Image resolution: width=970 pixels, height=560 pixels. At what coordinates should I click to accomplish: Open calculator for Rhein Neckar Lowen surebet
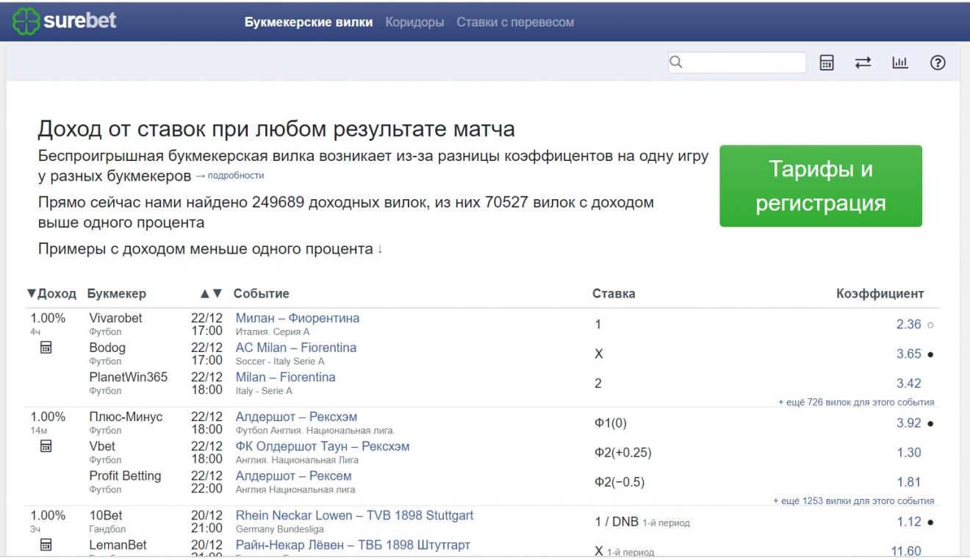45,545
